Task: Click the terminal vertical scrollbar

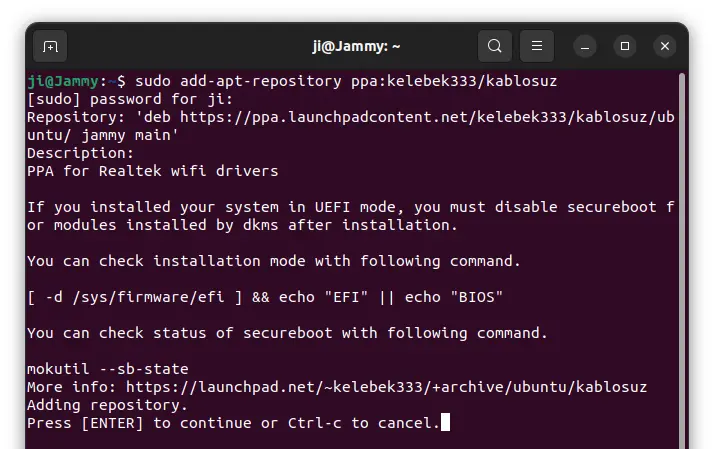Action: pos(681,250)
